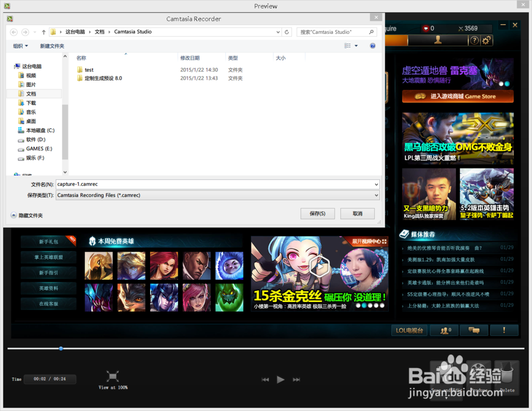Enter the game store via 进入游戏商城 button

point(458,96)
